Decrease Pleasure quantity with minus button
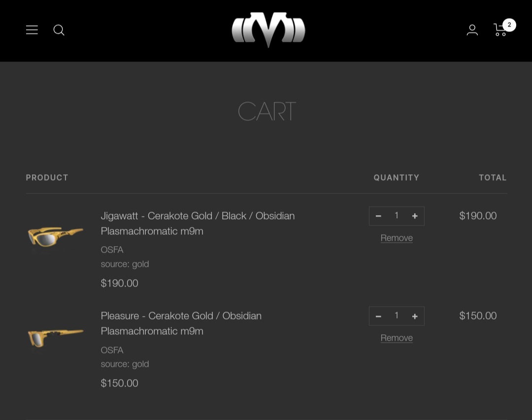The height and width of the screenshot is (420, 532). [378, 316]
